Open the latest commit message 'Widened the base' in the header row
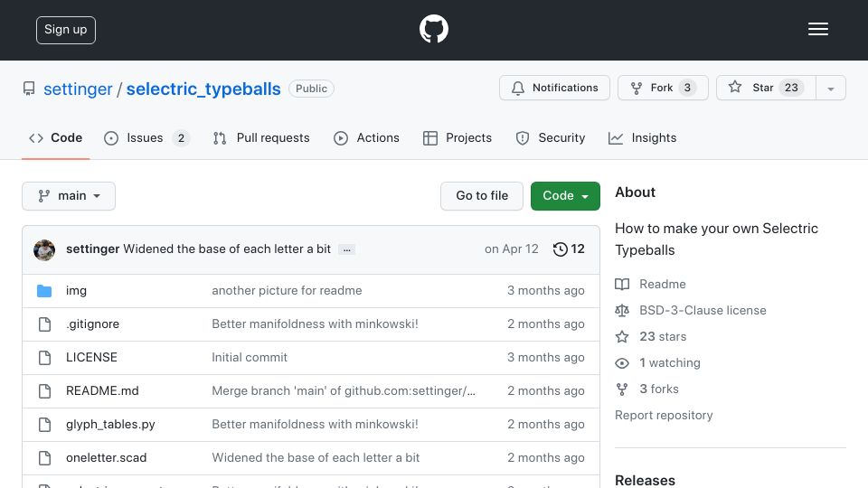The image size is (868, 488). (227, 249)
